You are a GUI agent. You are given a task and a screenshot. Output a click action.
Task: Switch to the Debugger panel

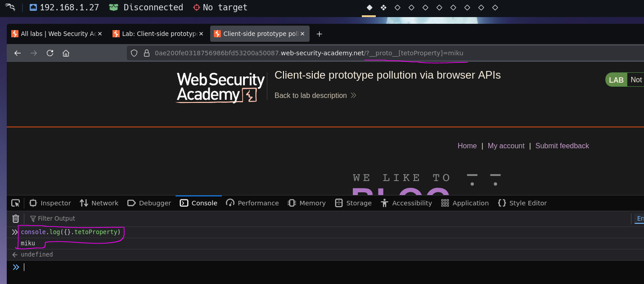coord(149,203)
